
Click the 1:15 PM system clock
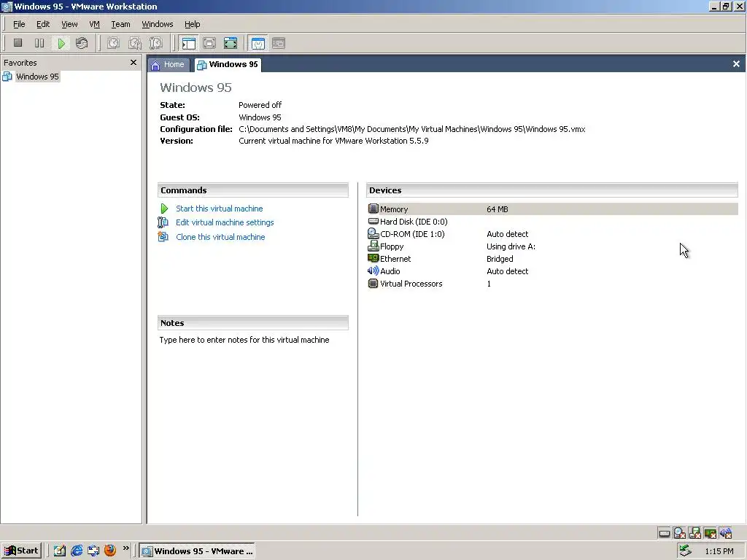point(719,551)
